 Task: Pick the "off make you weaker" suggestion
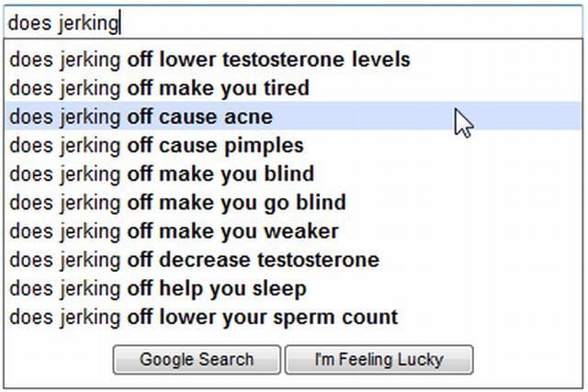click(x=174, y=231)
